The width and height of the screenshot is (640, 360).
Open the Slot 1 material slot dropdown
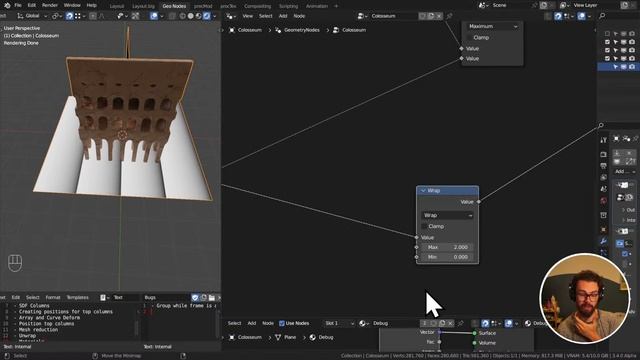click(339, 323)
